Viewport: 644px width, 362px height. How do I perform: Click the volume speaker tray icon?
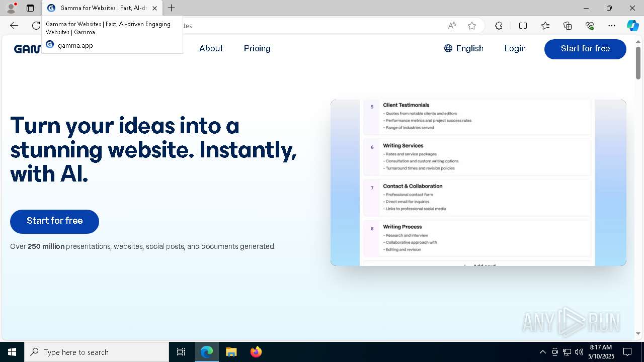coord(579,352)
